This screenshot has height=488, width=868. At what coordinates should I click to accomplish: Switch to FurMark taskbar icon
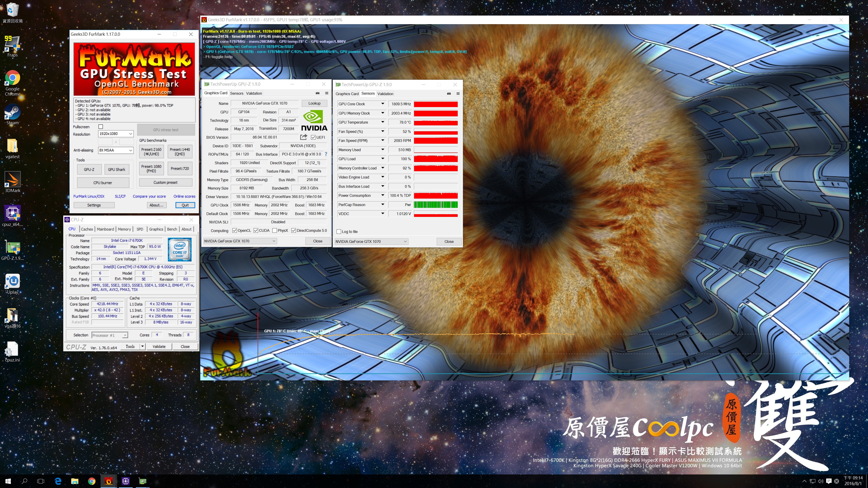108,481
